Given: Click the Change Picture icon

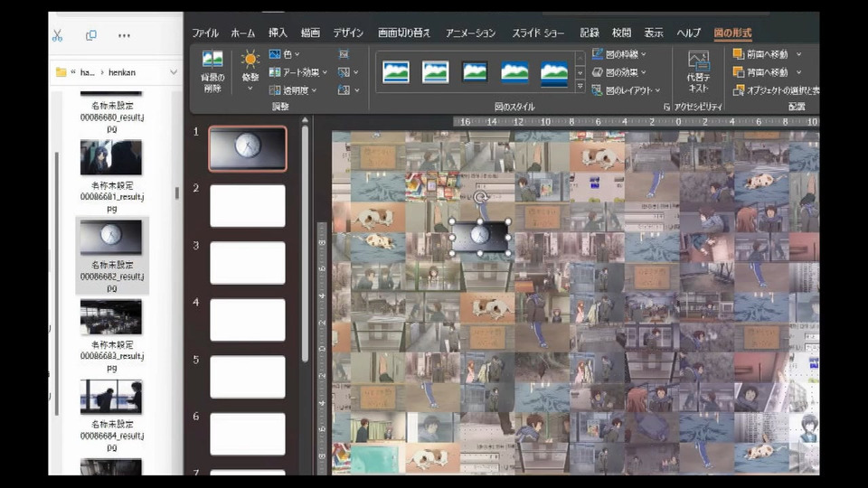Looking at the screenshot, I should coord(344,72).
